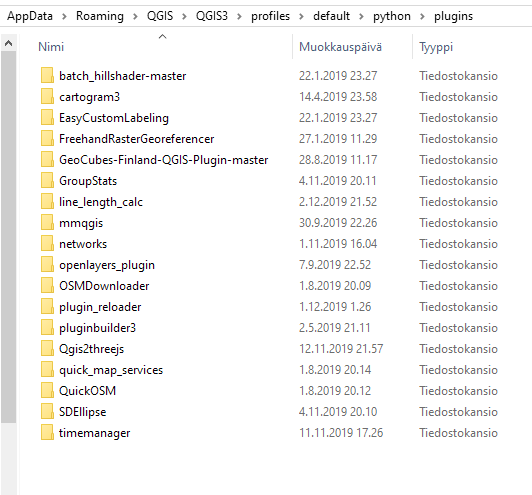Select the OSMDownloader folder name

104,286
